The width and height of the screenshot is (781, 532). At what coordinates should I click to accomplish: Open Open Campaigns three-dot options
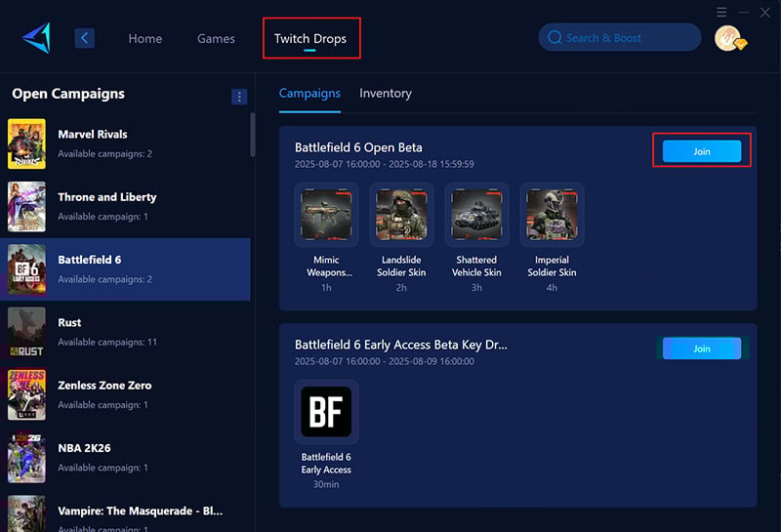click(239, 97)
